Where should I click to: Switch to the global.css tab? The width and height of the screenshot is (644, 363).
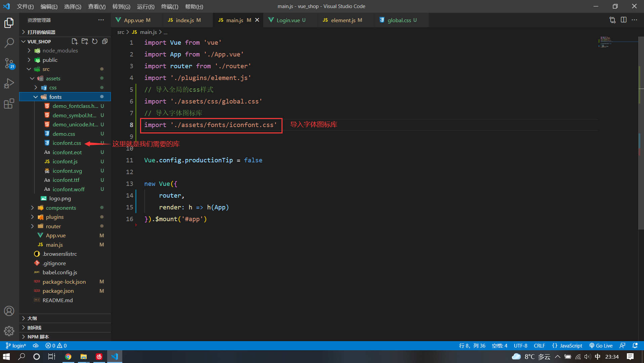[x=401, y=20]
